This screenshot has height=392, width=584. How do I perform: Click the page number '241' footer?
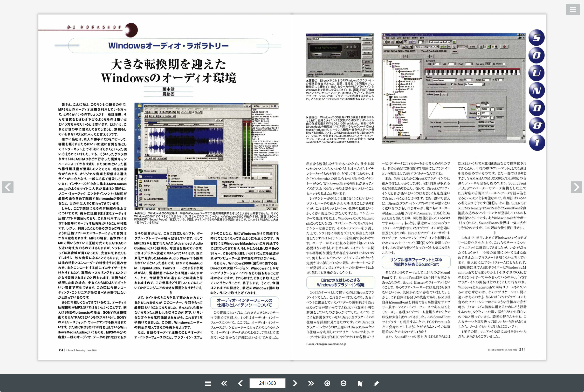[x=522, y=350]
